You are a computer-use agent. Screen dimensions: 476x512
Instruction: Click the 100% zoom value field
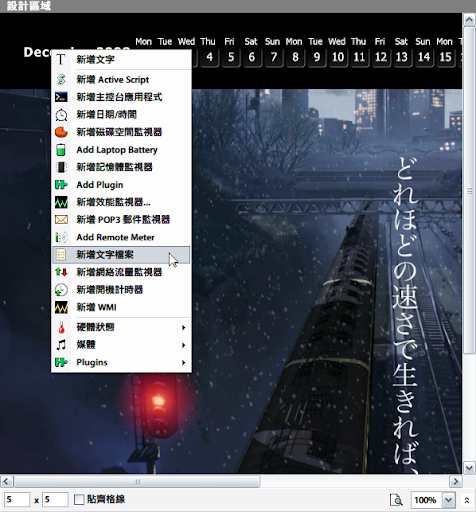click(427, 500)
